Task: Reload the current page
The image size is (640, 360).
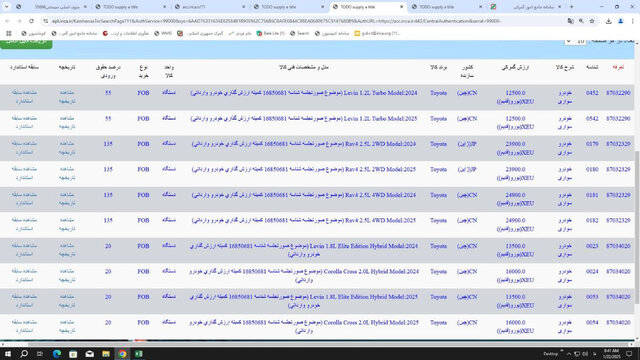Action: point(31,21)
